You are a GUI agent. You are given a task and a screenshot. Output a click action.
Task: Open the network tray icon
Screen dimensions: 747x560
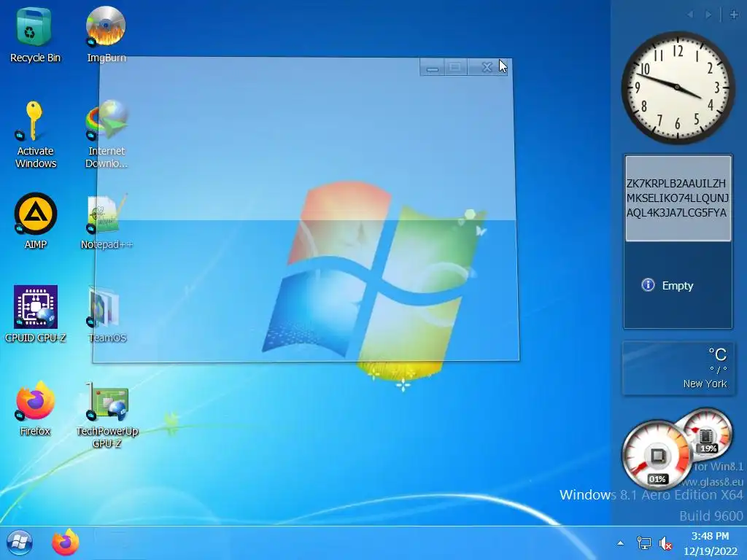(x=643, y=542)
